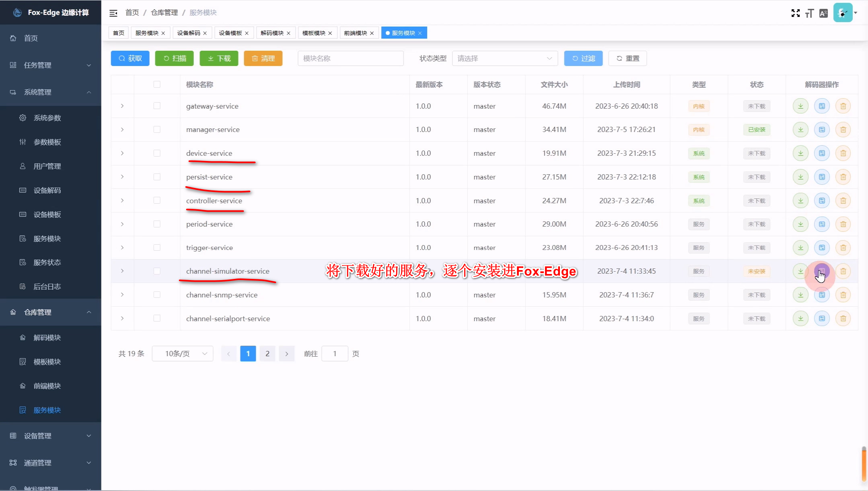
Task: Go to page 2
Action: click(267, 354)
